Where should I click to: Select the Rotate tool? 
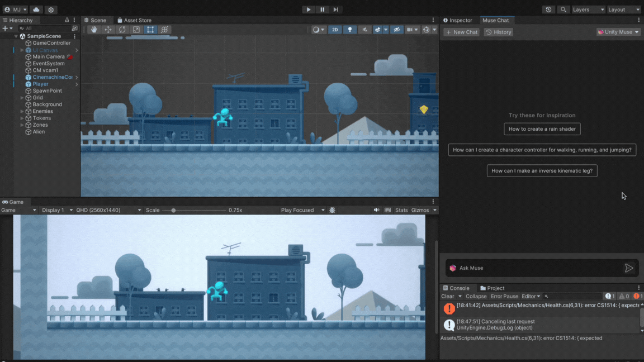pos(122,30)
